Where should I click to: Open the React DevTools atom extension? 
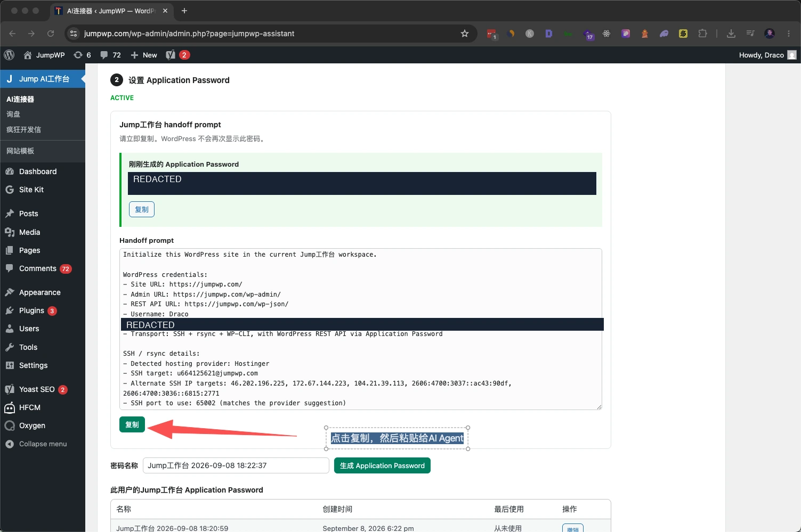pos(606,34)
